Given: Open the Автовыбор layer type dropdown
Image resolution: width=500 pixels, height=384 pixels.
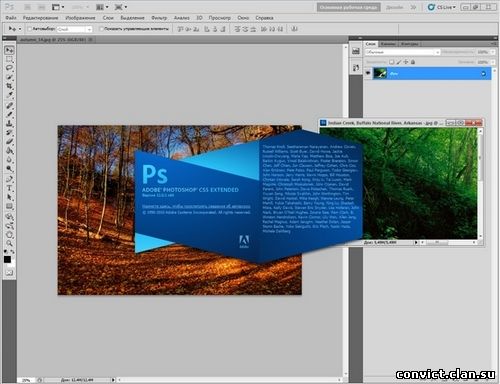Looking at the screenshot, I should click(74, 29).
